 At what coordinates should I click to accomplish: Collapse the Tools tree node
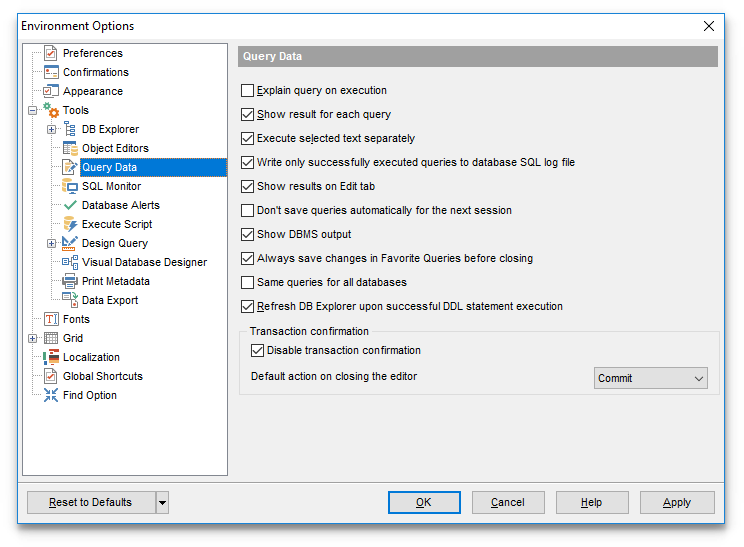point(32,111)
